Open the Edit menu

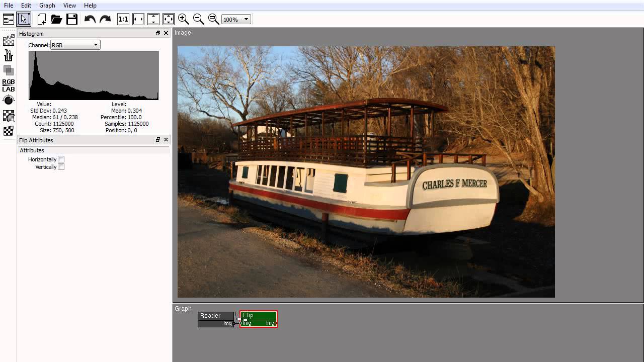[x=26, y=6]
